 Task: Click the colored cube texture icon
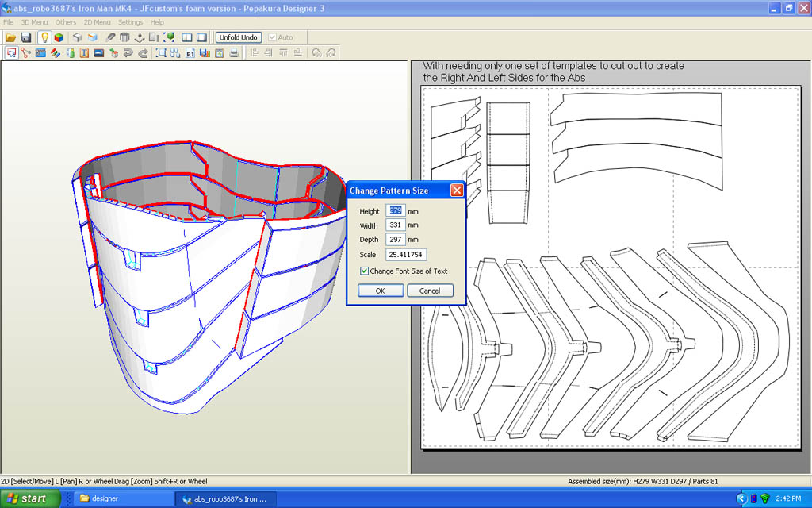click(x=59, y=37)
